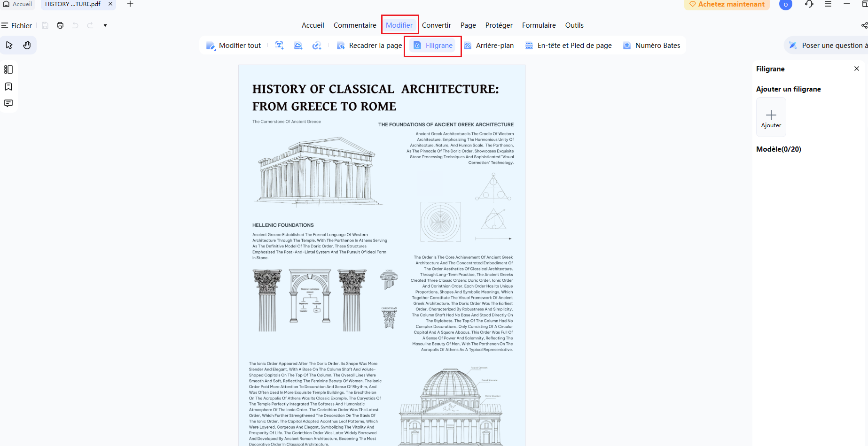Open the Fichier menu
Image resolution: width=868 pixels, height=446 pixels.
click(x=16, y=25)
